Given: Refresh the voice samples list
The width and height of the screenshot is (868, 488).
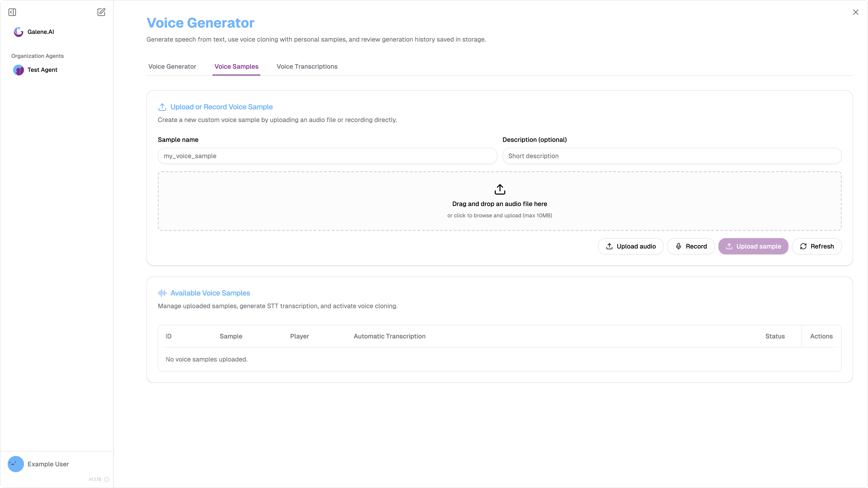Looking at the screenshot, I should [817, 247].
